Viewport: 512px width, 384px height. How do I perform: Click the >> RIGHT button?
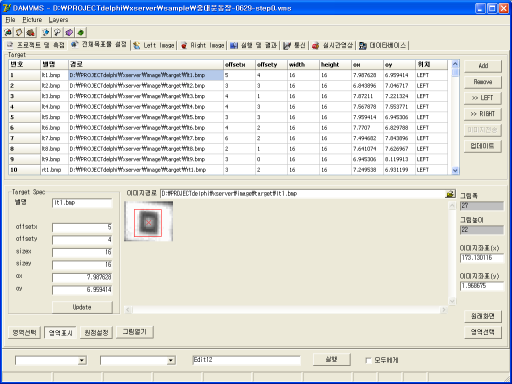(x=483, y=114)
